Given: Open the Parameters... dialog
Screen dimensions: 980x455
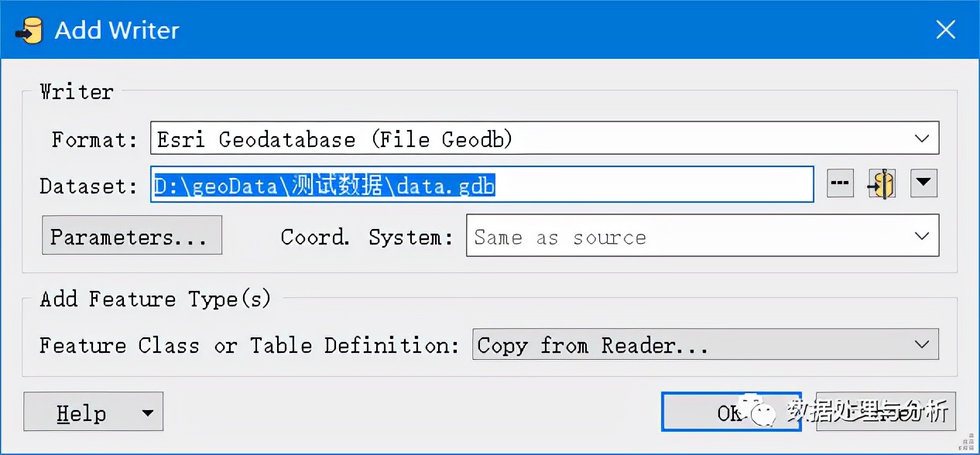Looking at the screenshot, I should click(132, 236).
